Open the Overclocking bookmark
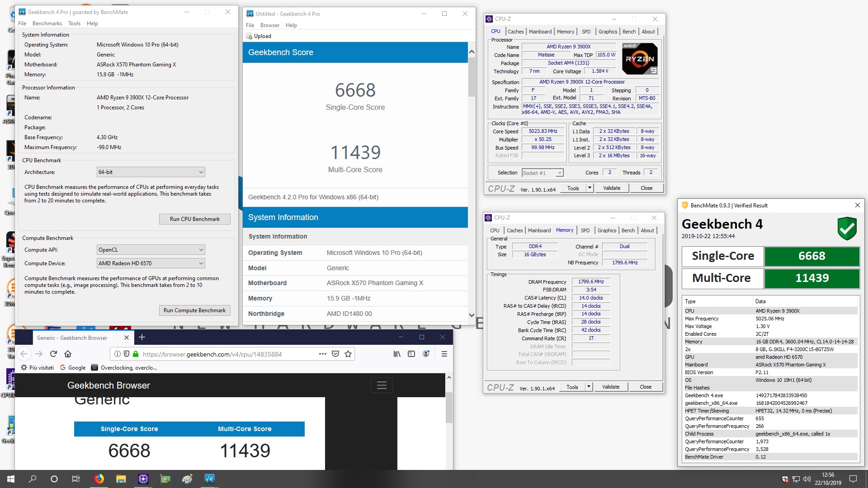868x488 pixels. coord(124,368)
